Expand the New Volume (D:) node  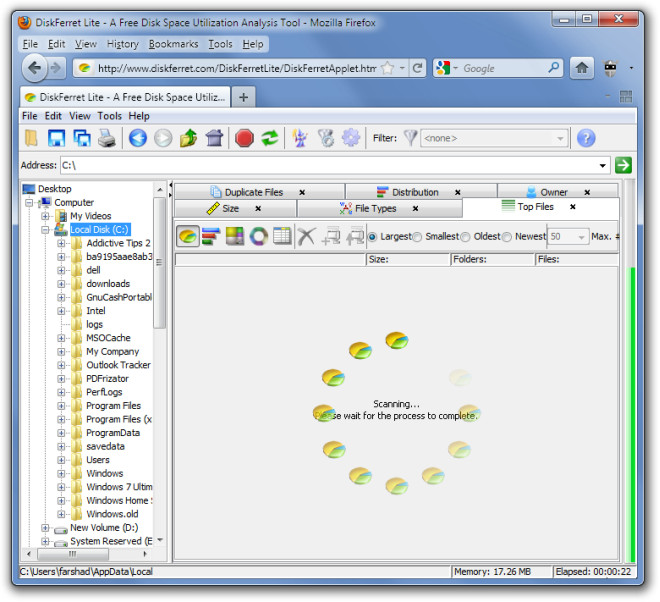click(45, 528)
